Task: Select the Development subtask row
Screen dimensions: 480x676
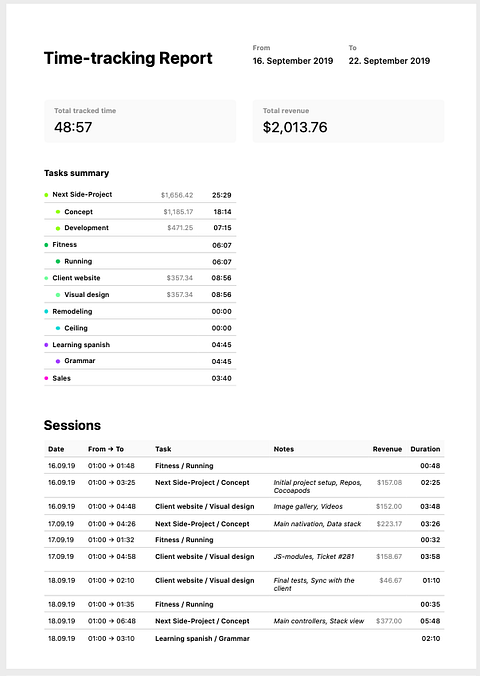Action: [140, 228]
